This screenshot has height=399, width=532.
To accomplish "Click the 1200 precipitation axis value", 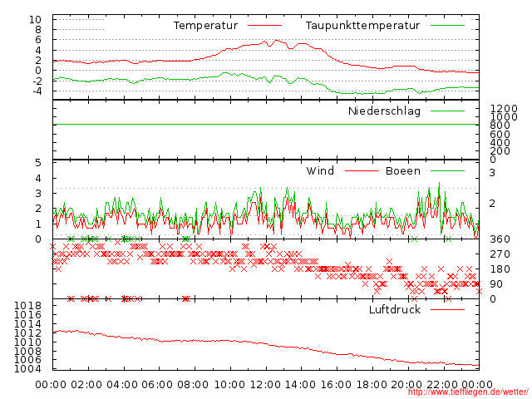I will 504,109.
